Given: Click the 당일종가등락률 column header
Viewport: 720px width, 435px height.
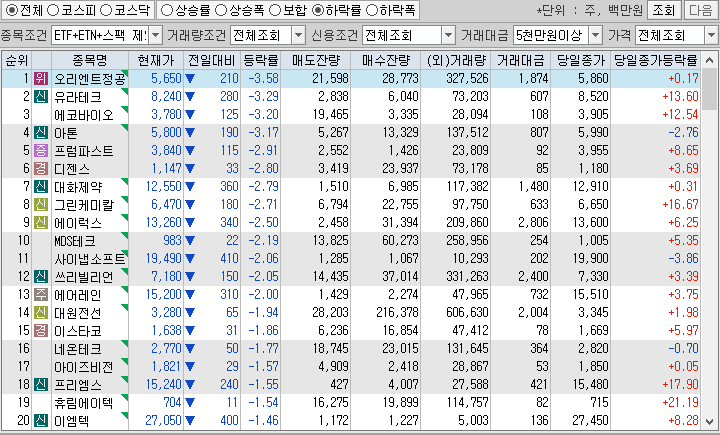Looking at the screenshot, I should (x=656, y=60).
